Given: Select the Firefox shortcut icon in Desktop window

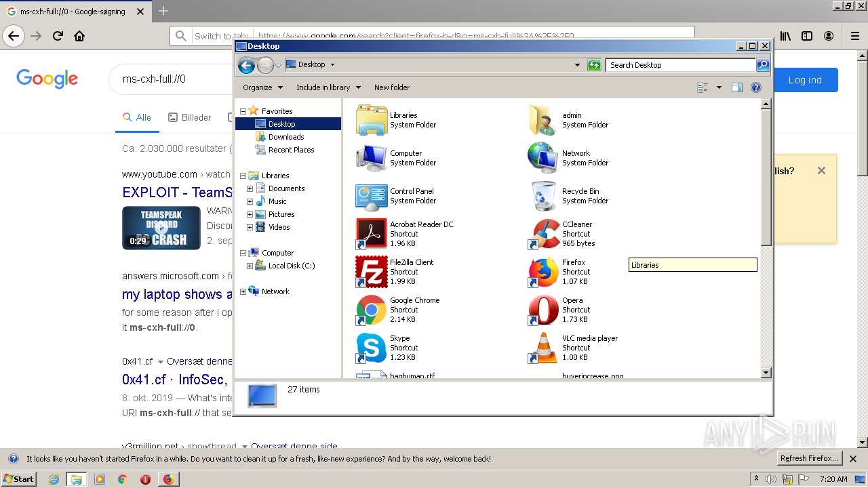Looking at the screenshot, I should (x=543, y=272).
